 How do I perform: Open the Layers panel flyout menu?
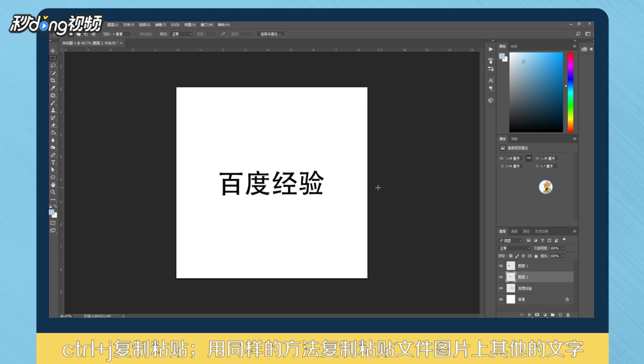click(x=575, y=231)
